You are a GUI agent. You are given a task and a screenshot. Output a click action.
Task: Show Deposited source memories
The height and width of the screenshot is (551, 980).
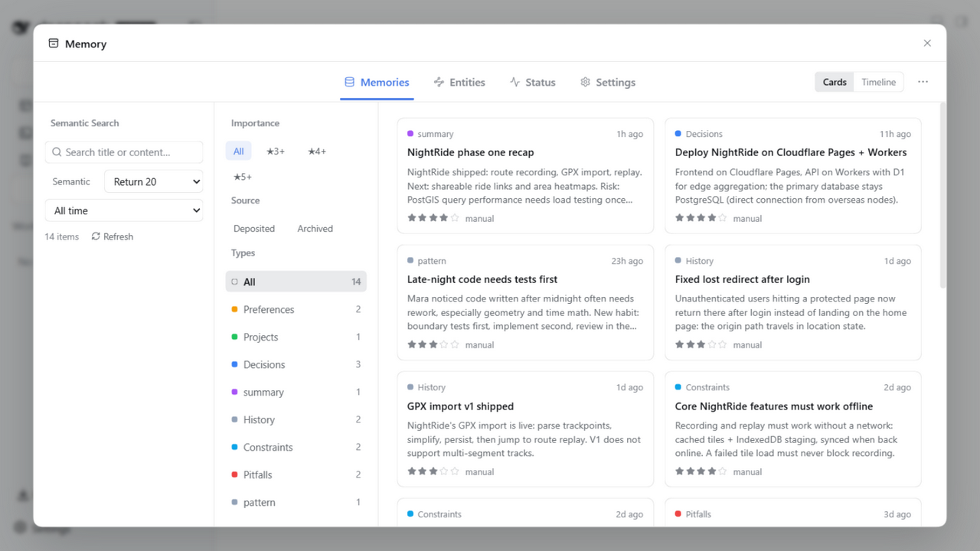254,228
